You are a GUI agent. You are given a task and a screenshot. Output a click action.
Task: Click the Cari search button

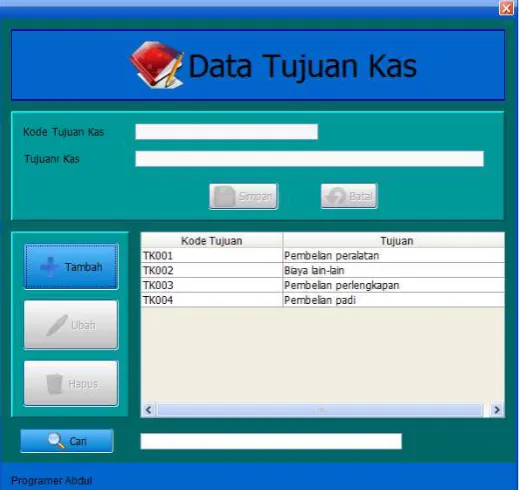[67, 441]
